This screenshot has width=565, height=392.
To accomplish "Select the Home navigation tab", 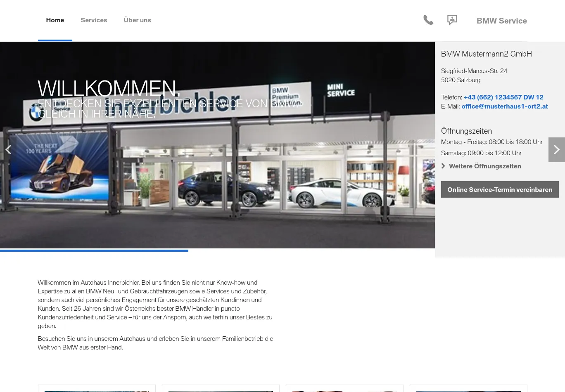I will [55, 20].
